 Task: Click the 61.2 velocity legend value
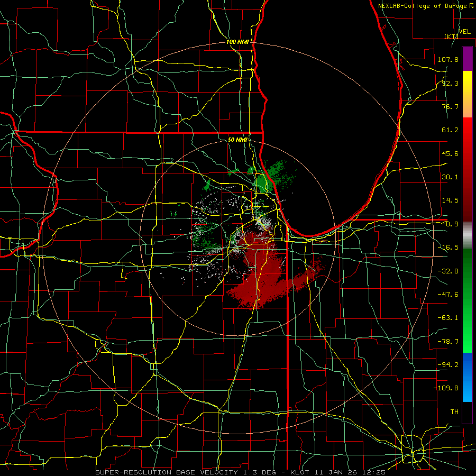point(450,130)
